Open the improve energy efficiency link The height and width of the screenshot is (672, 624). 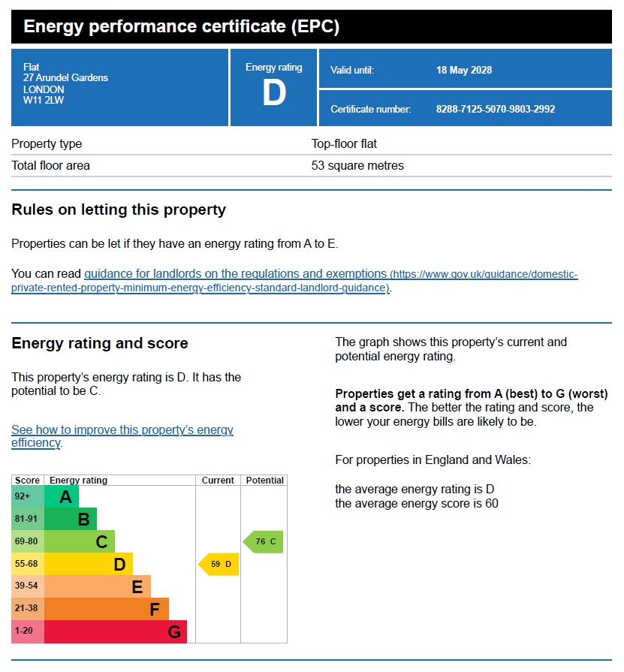click(x=122, y=435)
